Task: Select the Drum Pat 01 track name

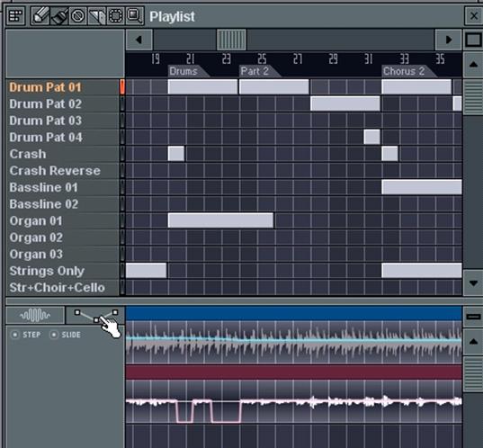Action: coord(45,87)
